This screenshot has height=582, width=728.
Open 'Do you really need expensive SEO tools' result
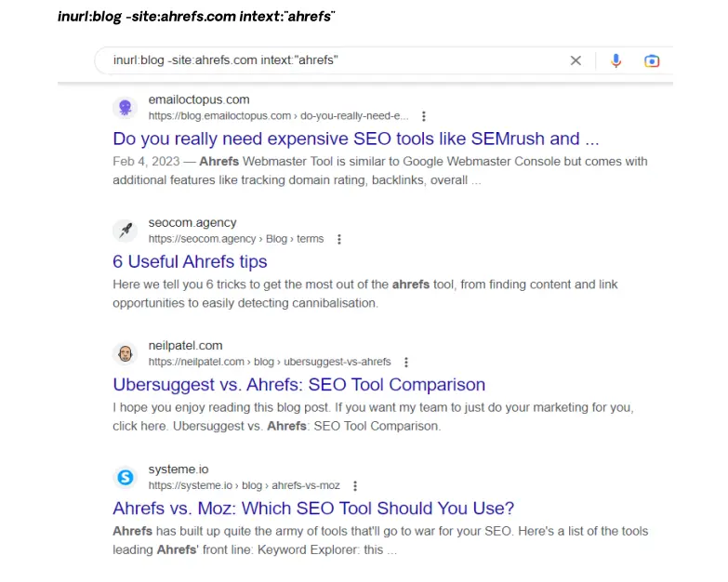coord(356,139)
